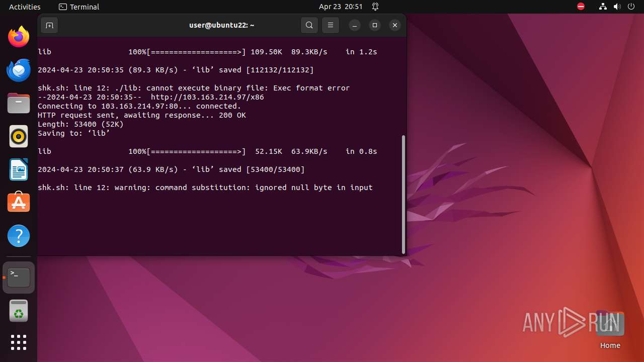This screenshot has height=362, width=644.
Task: Open Thunderbird Mail from the dock
Action: pos(19,70)
